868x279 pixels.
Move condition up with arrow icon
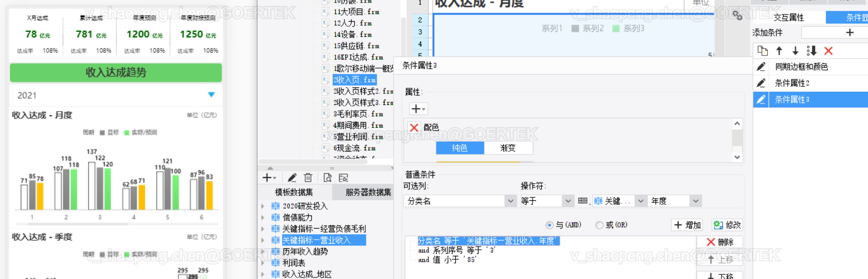pyautogui.click(x=779, y=51)
